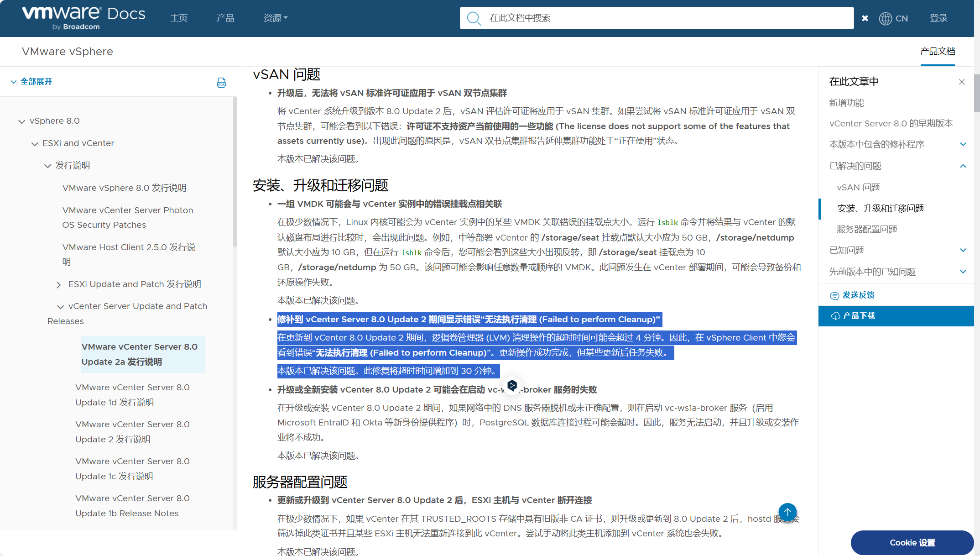Image resolution: width=980 pixels, height=556 pixels.
Task: Click in the 在此文档中搜索 search field
Action: coord(657,18)
